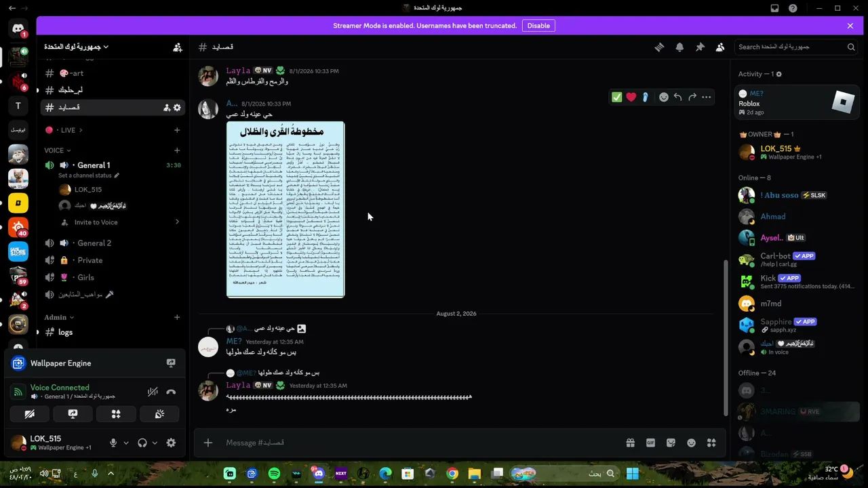Open the soundboard button
Viewport: 868px width, 488px height.
click(x=159, y=414)
